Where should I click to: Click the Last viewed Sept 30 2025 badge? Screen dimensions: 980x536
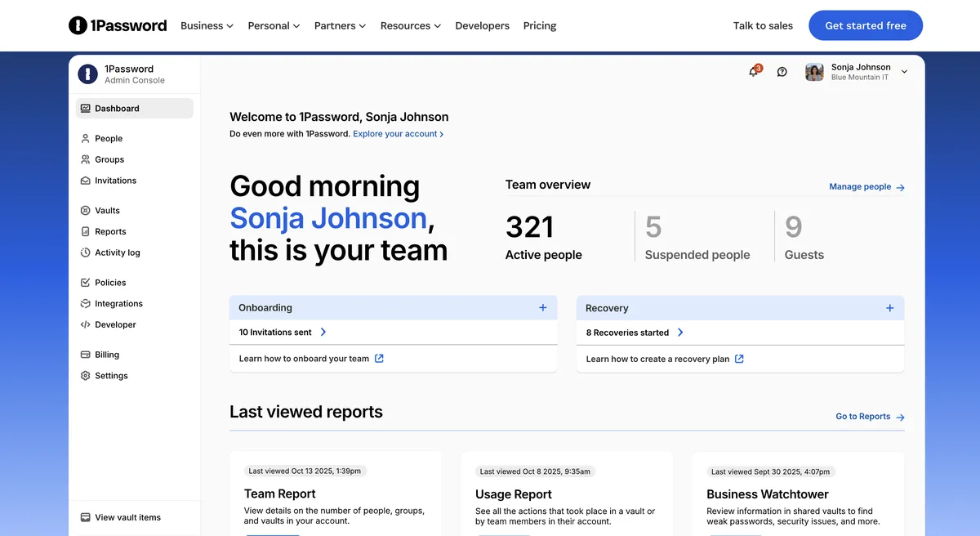coord(771,471)
